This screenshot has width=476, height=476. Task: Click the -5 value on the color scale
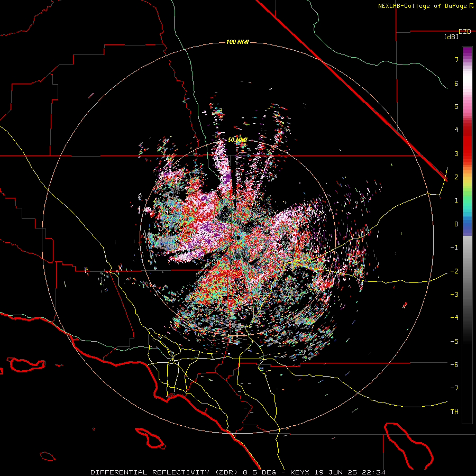[454, 342]
